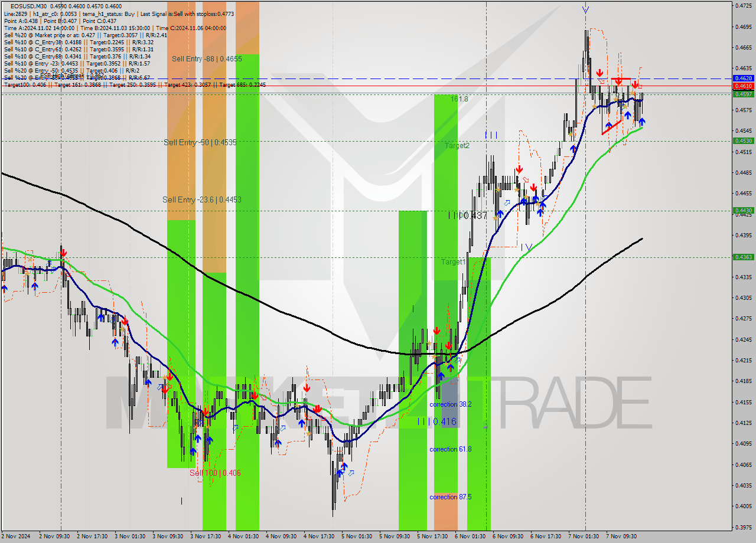
Task: Click the 'Target2' label
Action: pyautogui.click(x=457, y=145)
